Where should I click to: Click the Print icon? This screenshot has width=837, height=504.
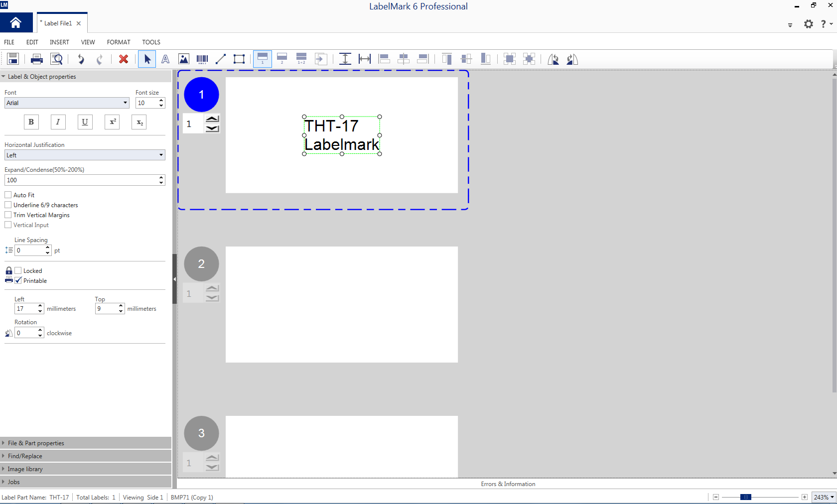tap(37, 59)
